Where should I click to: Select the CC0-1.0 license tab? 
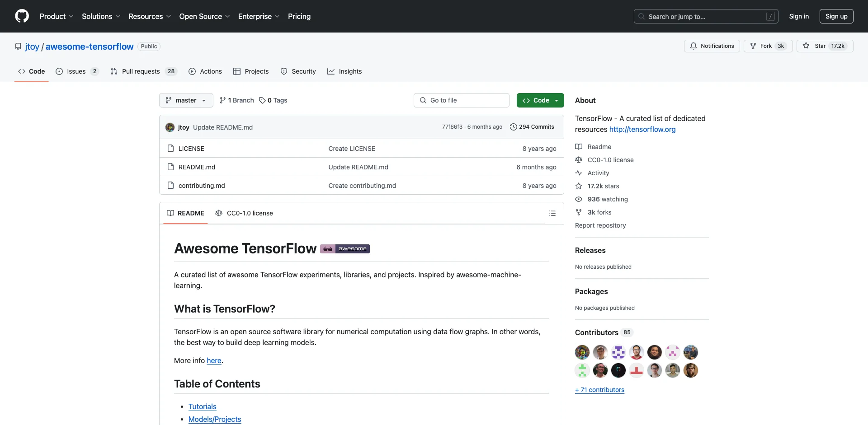pos(244,213)
